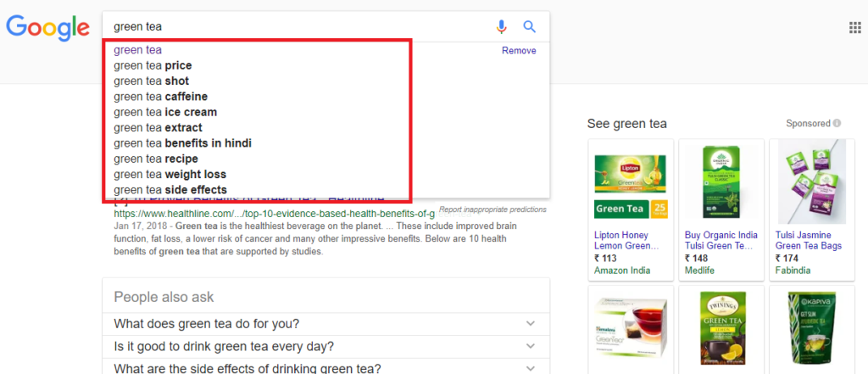Expand "What does green tea do for you?"

click(325, 324)
